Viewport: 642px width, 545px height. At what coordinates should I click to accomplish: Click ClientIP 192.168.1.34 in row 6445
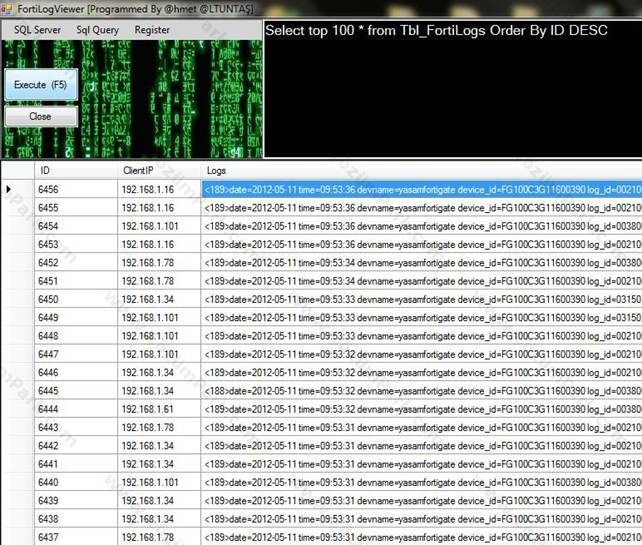click(159, 391)
